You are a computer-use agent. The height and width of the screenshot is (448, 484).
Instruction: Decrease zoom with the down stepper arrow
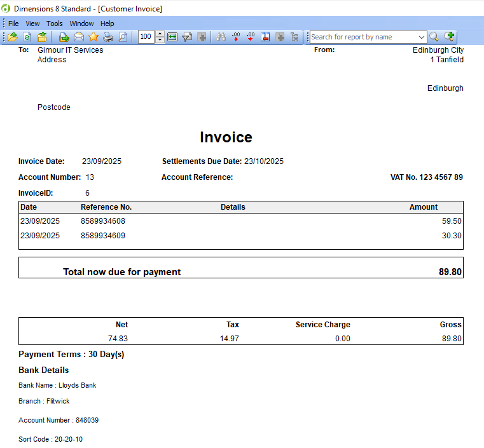tap(160, 40)
